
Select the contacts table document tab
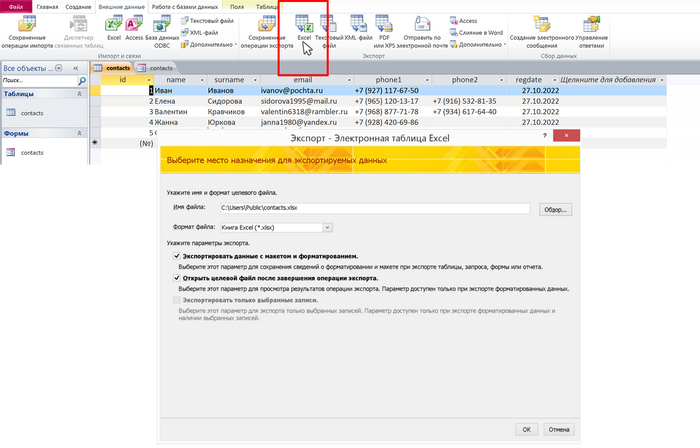coord(113,68)
